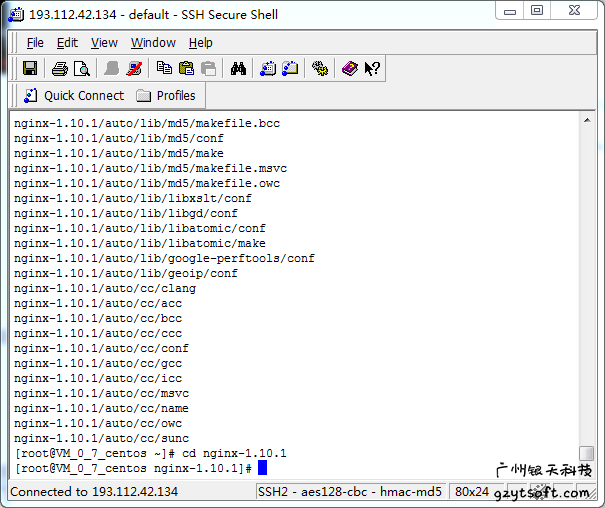Click the SSH application icon in the title bar
The width and height of the screenshot is (605, 508).
coord(16,15)
